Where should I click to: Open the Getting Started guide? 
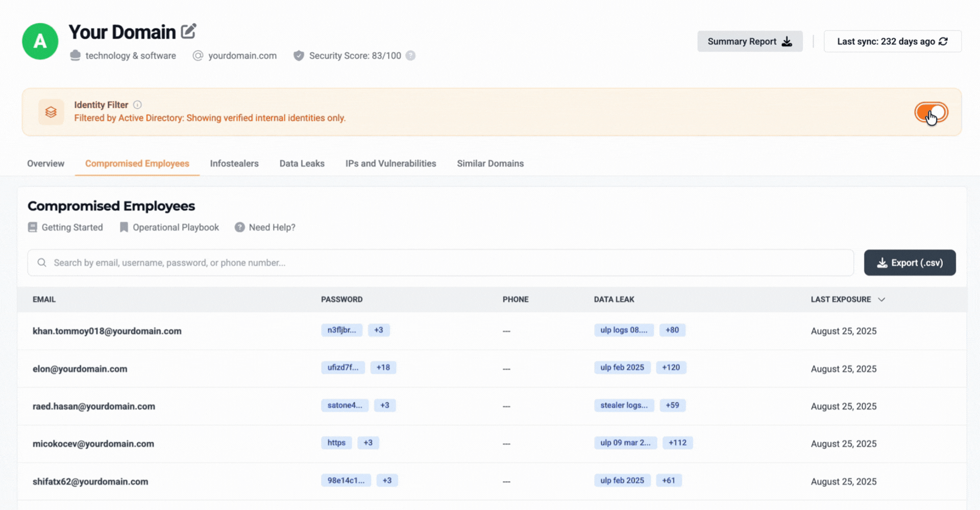click(x=65, y=227)
